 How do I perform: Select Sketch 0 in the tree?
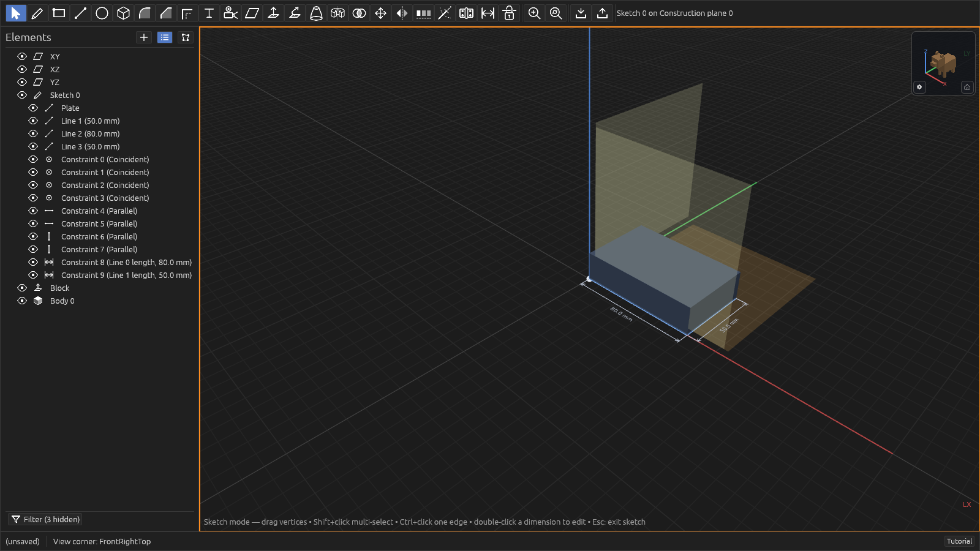pyautogui.click(x=65, y=95)
